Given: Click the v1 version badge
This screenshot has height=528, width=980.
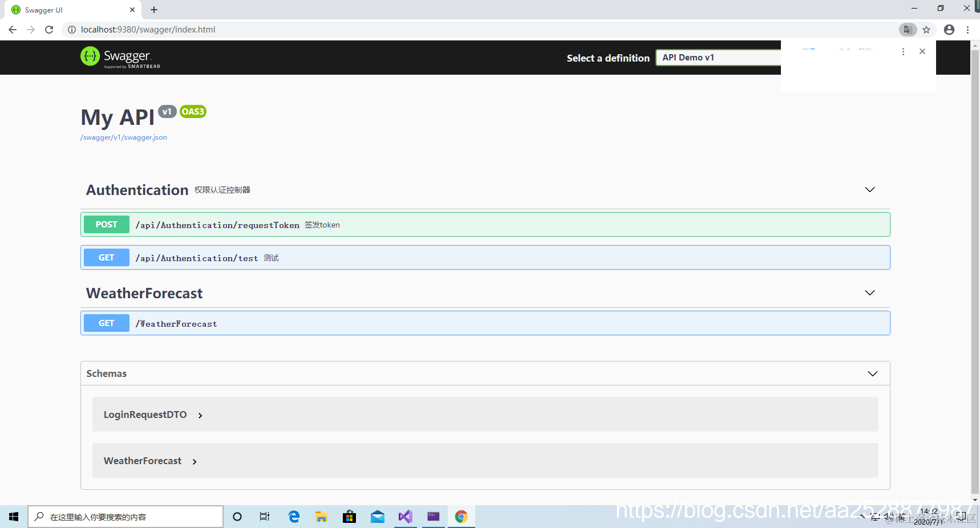Looking at the screenshot, I should coord(167,112).
